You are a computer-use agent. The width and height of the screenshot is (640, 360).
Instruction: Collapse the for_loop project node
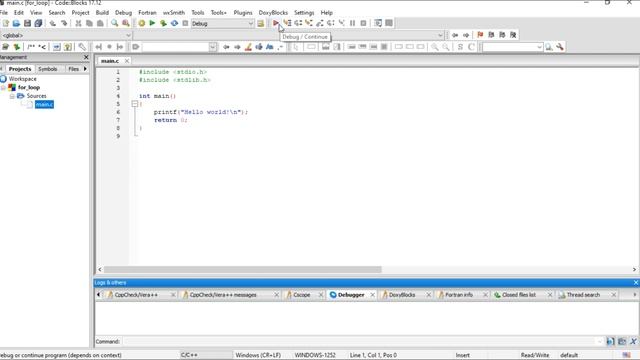pyautogui.click(x=3, y=87)
